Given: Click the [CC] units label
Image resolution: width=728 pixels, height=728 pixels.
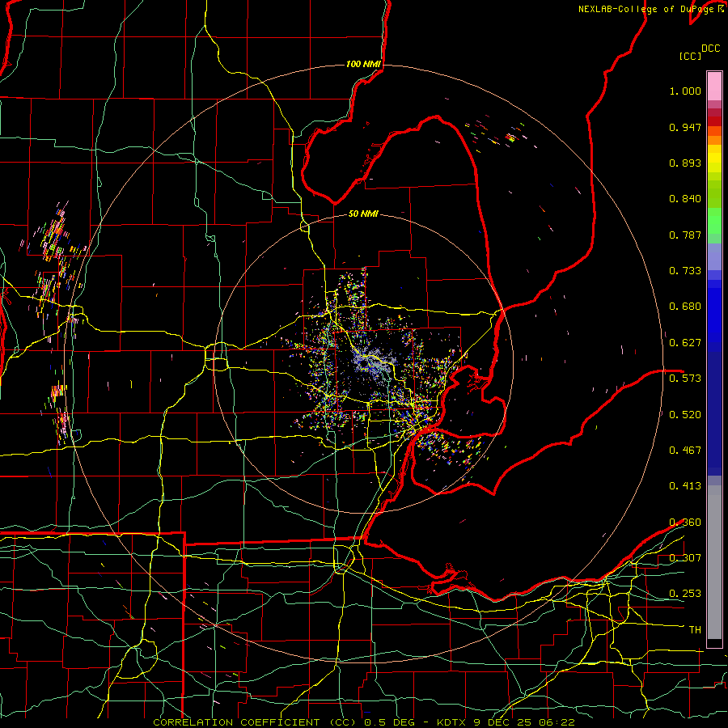Looking at the screenshot, I should (x=690, y=56).
